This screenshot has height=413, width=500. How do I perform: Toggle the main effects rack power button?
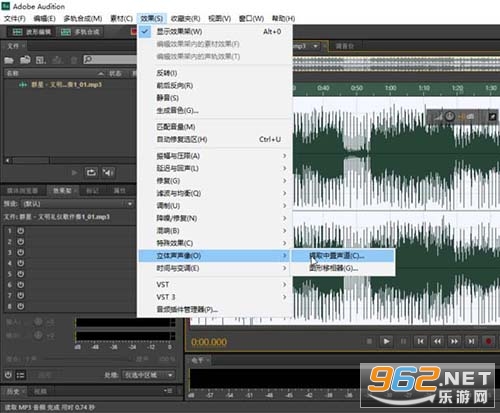(x=8, y=375)
